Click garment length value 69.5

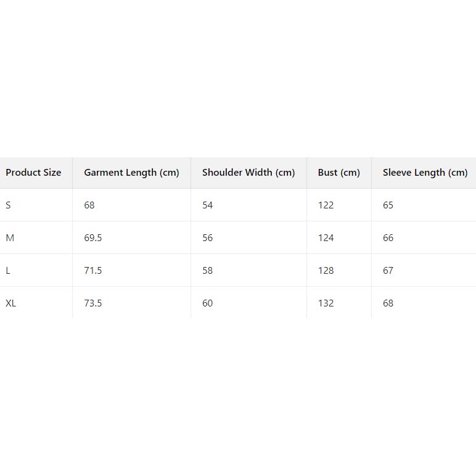(93, 238)
